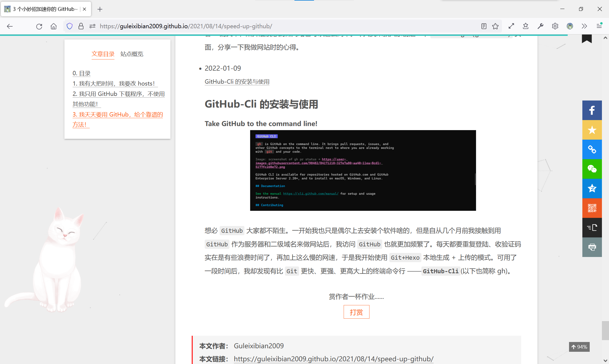
Task: Open the dark copy-text share icon
Action: [592, 228]
